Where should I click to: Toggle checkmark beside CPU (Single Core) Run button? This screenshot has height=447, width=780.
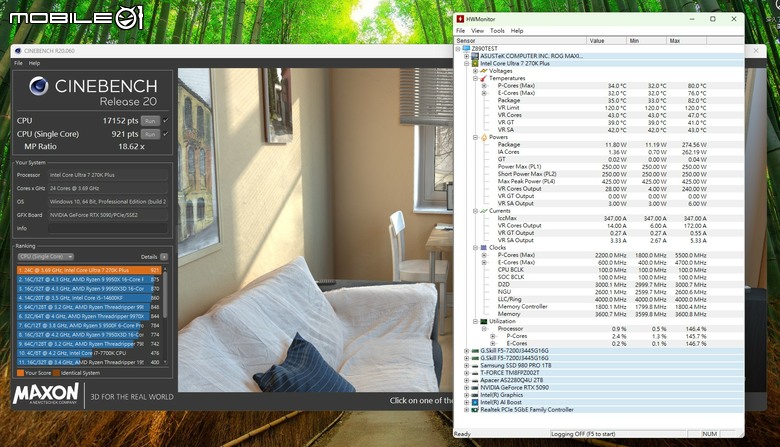pos(166,134)
